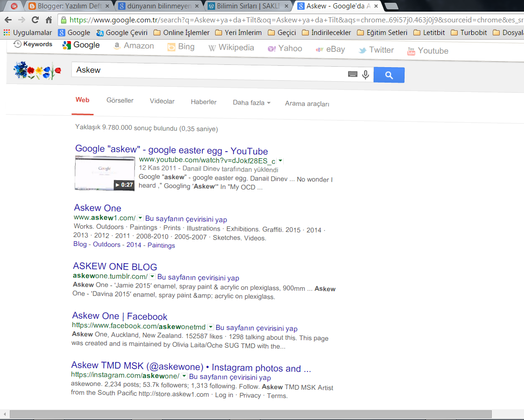This screenshot has width=524, height=420.
Task: Open the Geçici bookmark folder
Action: (x=282, y=33)
